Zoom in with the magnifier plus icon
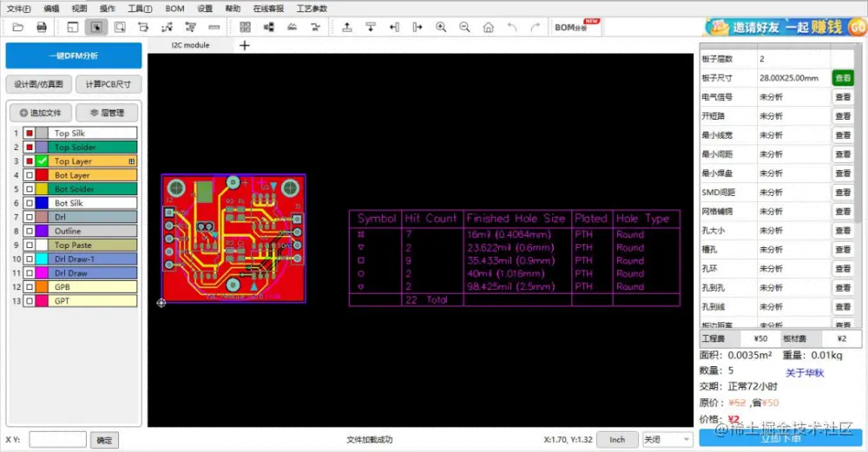The image size is (868, 452). pyautogui.click(x=441, y=27)
